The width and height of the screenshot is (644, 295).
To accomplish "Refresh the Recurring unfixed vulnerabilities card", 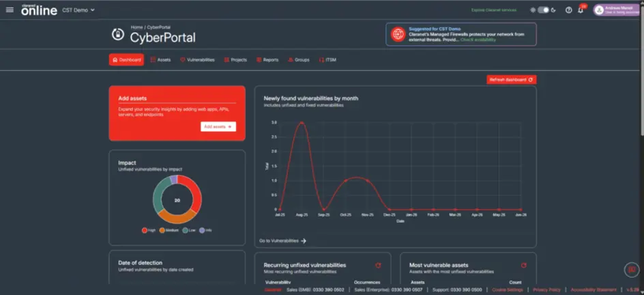I will [378, 266].
